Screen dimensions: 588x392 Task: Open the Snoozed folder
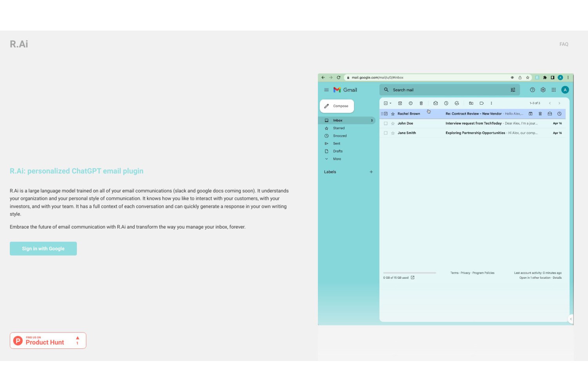pyautogui.click(x=347, y=136)
